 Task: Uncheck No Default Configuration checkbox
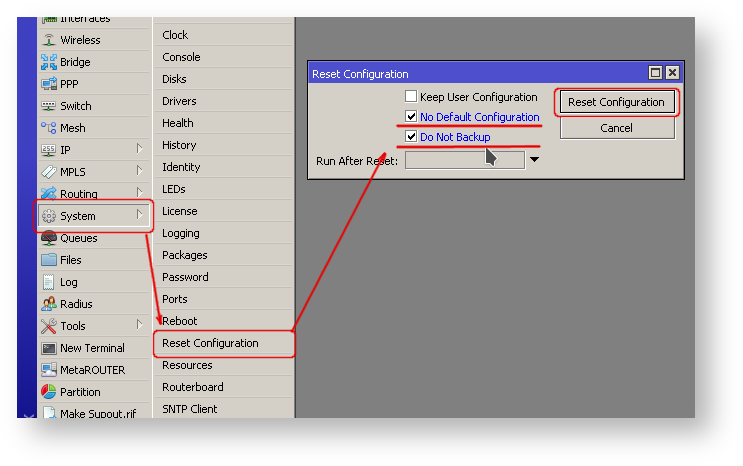coord(411,117)
